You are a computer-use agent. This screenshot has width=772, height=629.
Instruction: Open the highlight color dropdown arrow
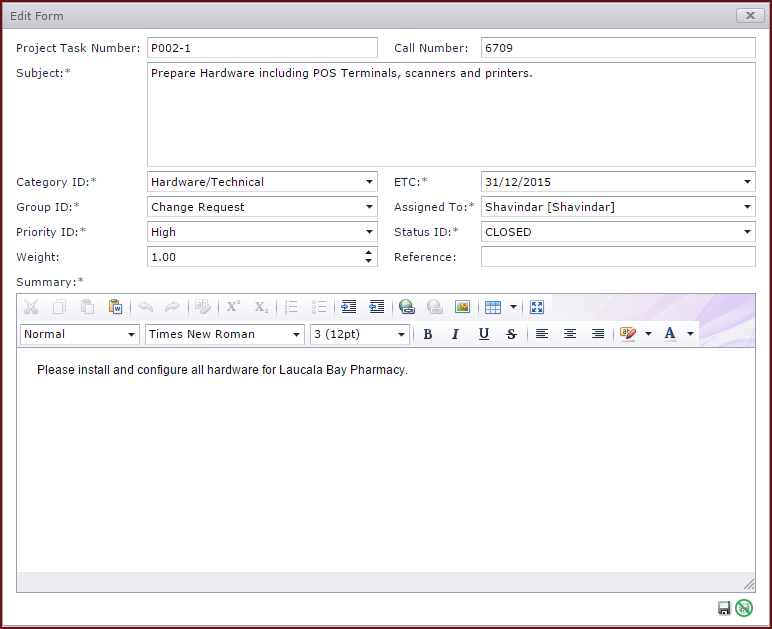point(648,334)
